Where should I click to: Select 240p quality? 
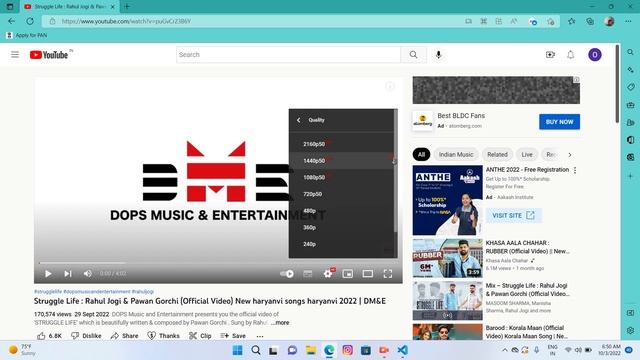(x=341, y=244)
